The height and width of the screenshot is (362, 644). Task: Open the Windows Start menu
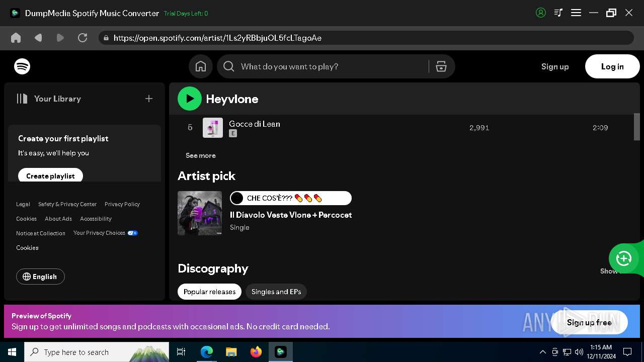pos(12,352)
